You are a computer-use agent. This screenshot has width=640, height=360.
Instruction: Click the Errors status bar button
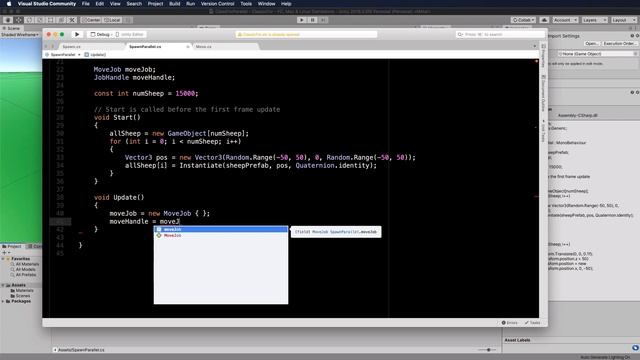tap(509, 322)
